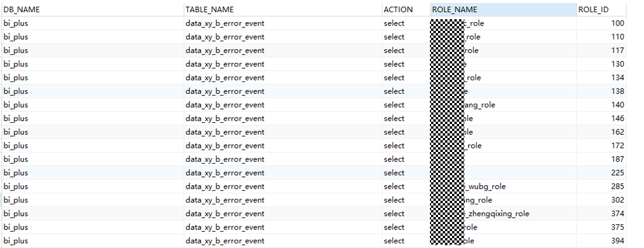Select data_xy_b_error_event in the ROLE_ID 146 row
Viewport: 644px width, 248px height.
click(225, 119)
